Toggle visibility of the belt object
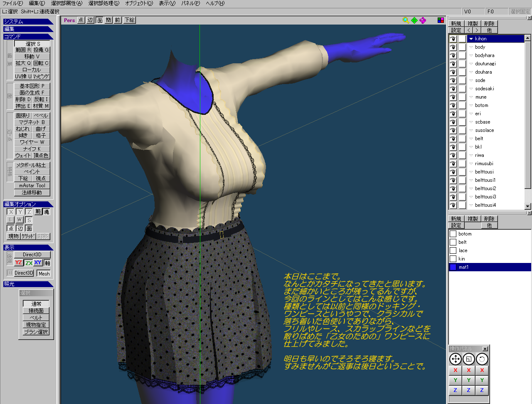532x404 pixels. pyautogui.click(x=453, y=139)
